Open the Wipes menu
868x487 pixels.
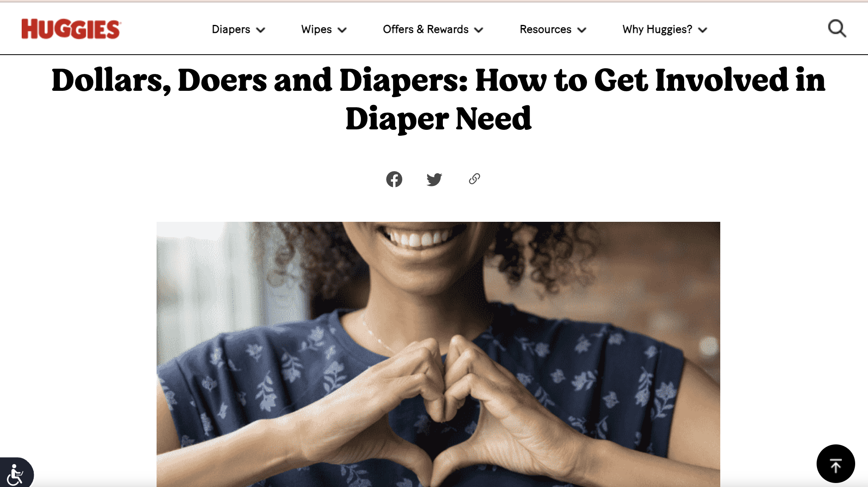(316, 29)
